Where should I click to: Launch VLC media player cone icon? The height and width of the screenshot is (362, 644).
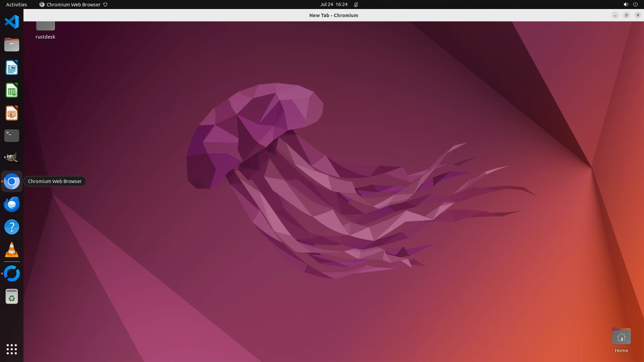(12, 250)
